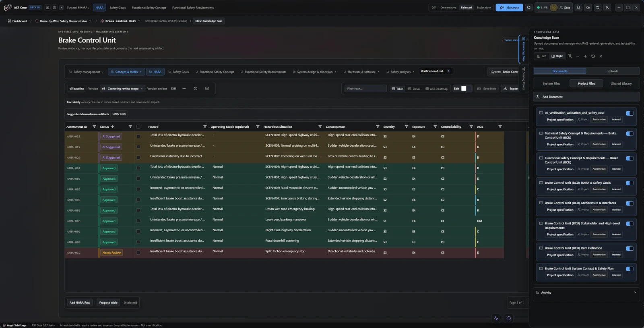The image size is (644, 328).
Task: Open the ASIL column filter icon
Action: pyautogui.click(x=500, y=127)
